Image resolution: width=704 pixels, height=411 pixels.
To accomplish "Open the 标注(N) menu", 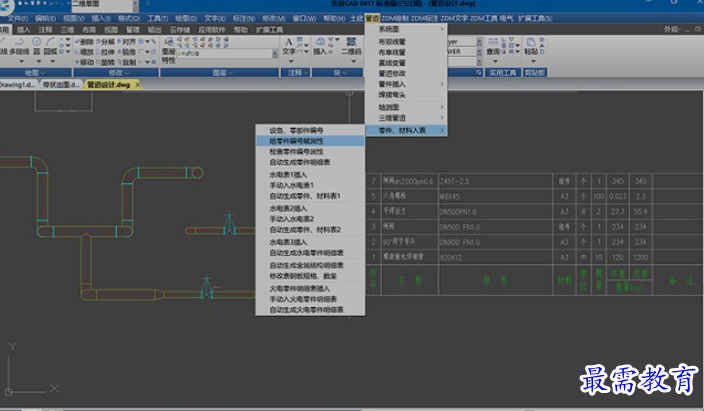I will [244, 18].
